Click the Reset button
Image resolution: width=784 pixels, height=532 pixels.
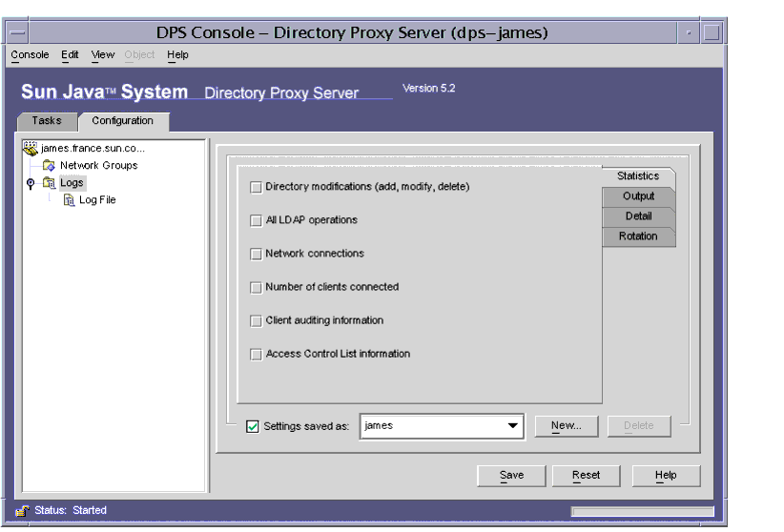pyautogui.click(x=586, y=476)
